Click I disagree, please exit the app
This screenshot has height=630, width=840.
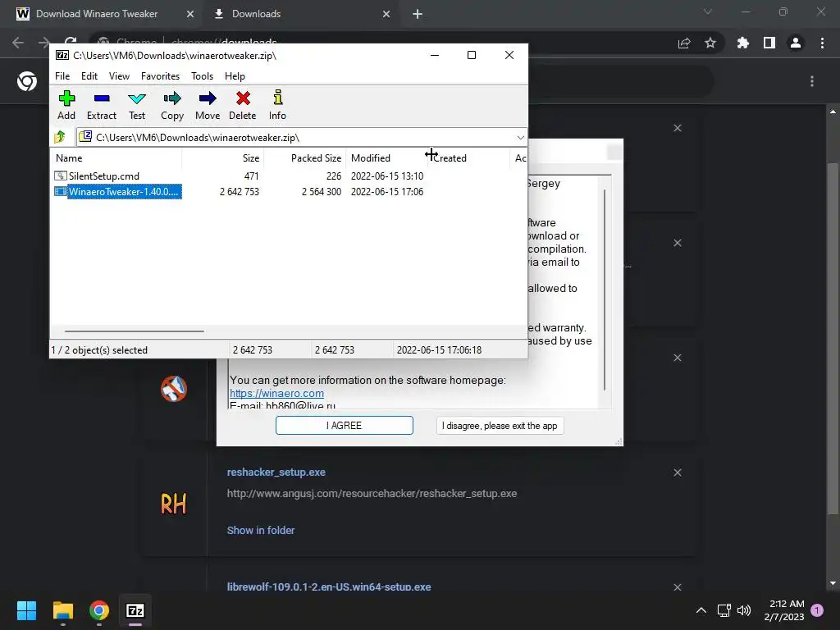tap(500, 426)
